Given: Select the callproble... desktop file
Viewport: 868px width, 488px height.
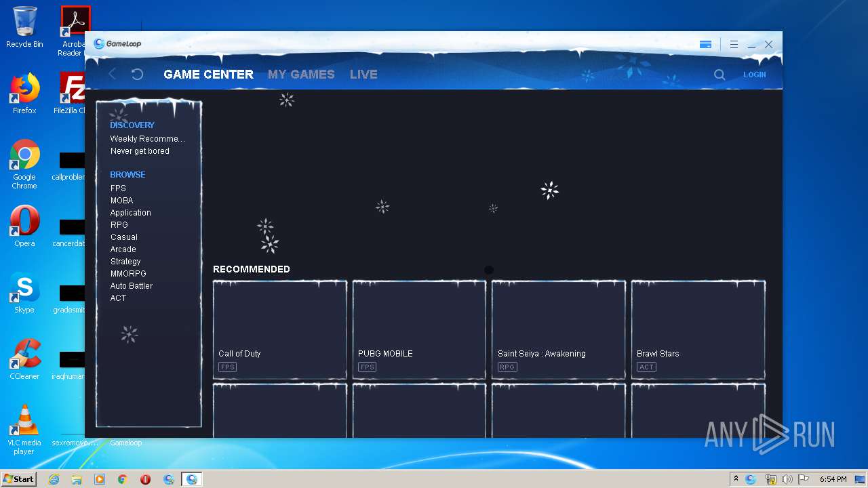Looking at the screenshot, I should pos(70,166).
